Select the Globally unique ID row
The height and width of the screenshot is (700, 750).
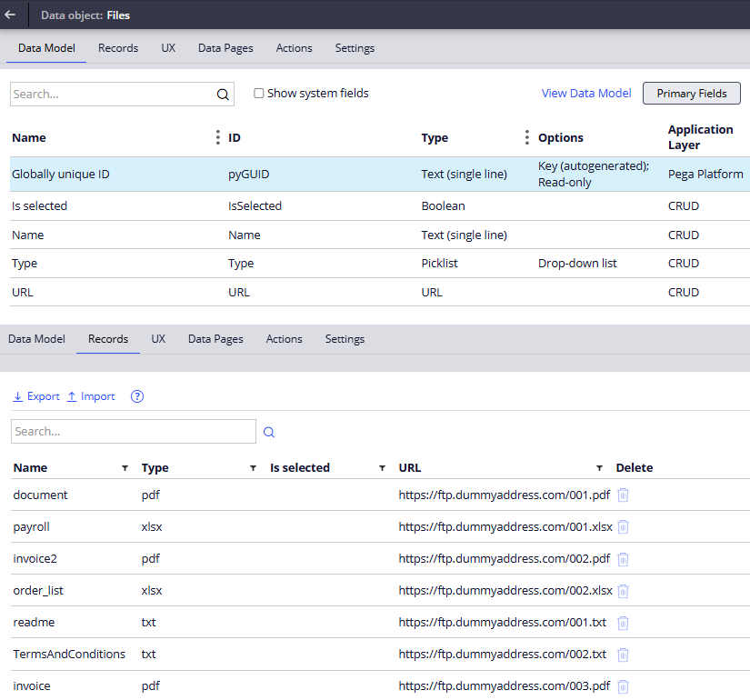380,175
